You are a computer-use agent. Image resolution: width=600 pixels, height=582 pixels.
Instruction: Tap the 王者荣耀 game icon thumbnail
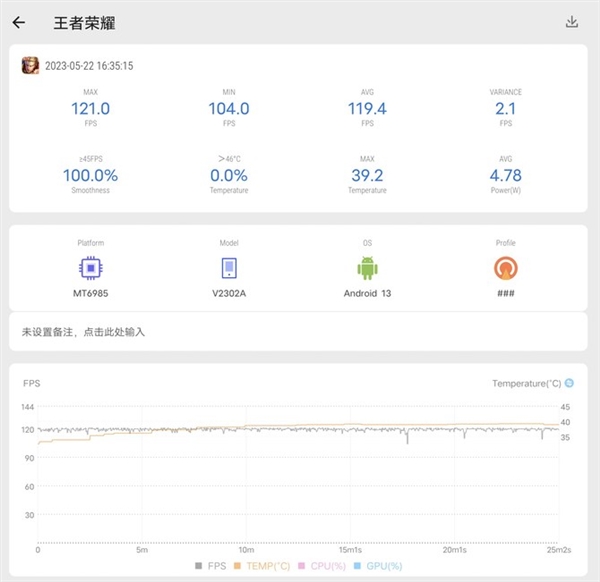30,66
